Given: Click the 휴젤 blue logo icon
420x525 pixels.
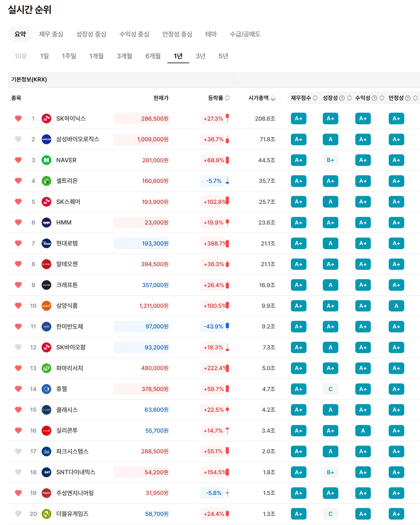Looking at the screenshot, I should tap(46, 389).
